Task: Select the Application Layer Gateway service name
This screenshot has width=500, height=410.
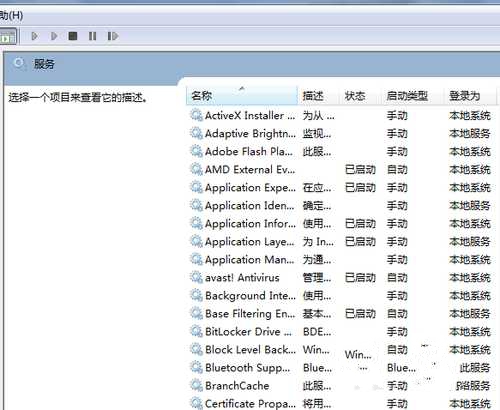Action: click(249, 242)
